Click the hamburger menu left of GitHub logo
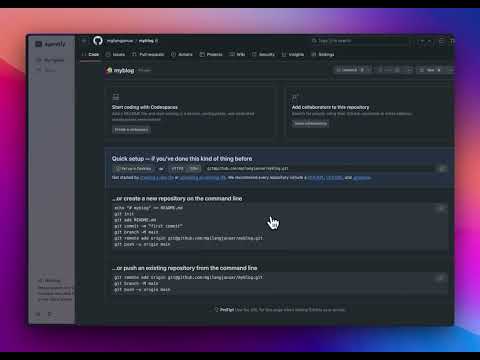 pos(84,41)
